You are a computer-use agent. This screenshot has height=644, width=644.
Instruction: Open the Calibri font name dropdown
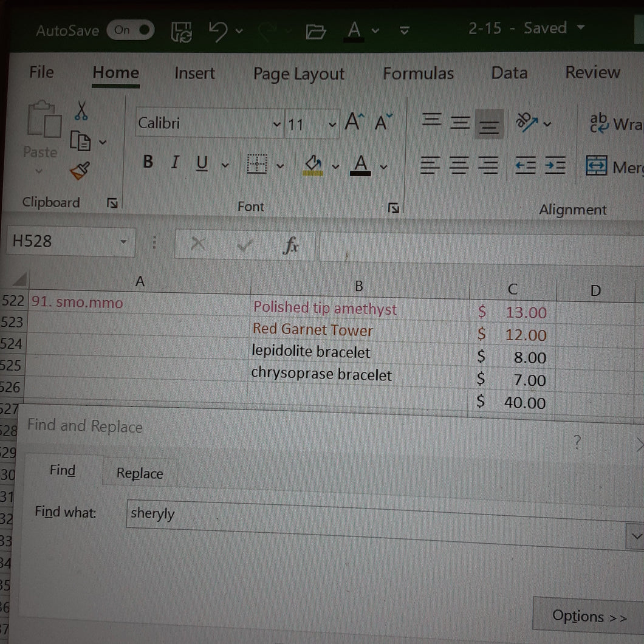coord(277,123)
